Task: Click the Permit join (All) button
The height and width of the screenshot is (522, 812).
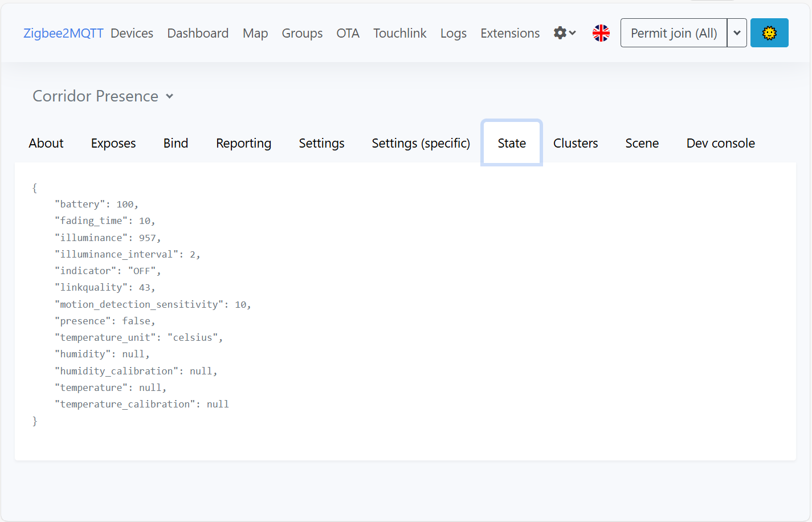Action: [x=673, y=33]
